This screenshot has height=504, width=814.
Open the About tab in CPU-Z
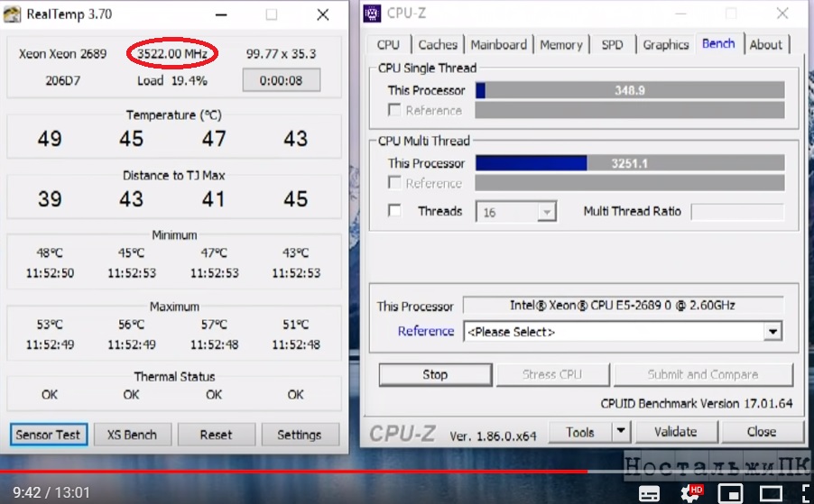click(766, 44)
